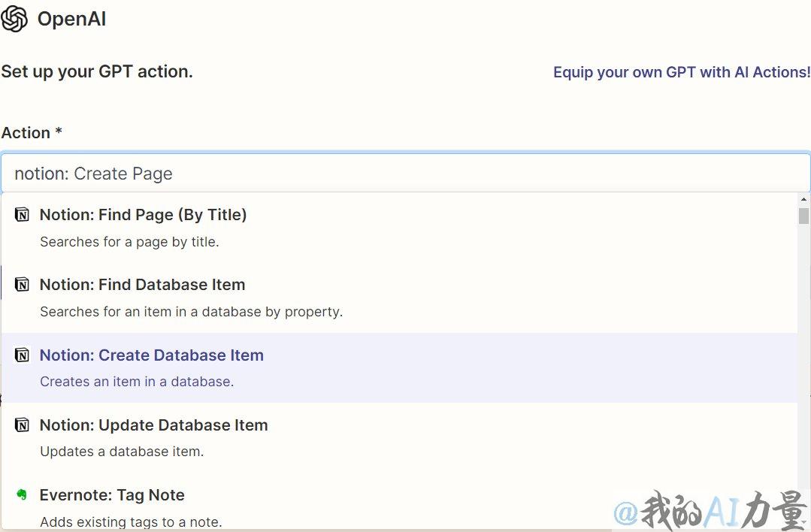Click description Creates an item in a database.
The width and height of the screenshot is (811, 532).
pos(137,382)
